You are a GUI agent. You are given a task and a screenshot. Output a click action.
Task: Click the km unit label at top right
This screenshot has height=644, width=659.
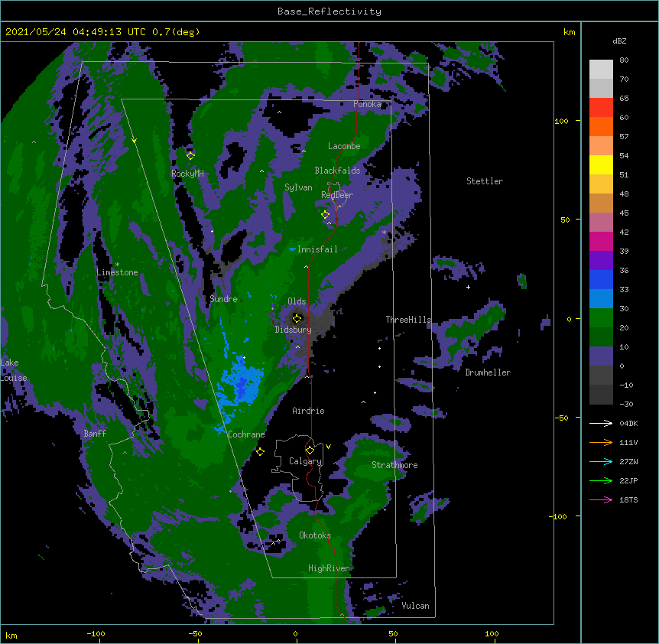tap(569, 32)
